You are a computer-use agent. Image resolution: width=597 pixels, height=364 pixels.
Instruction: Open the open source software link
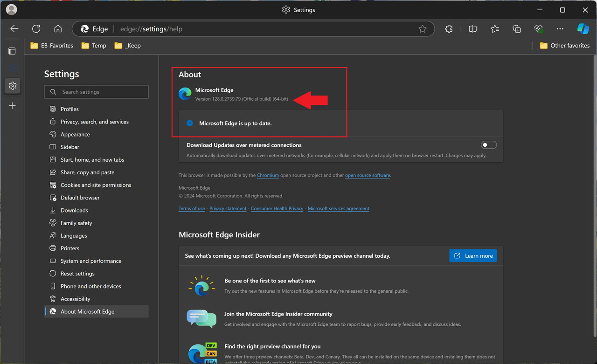click(x=368, y=175)
